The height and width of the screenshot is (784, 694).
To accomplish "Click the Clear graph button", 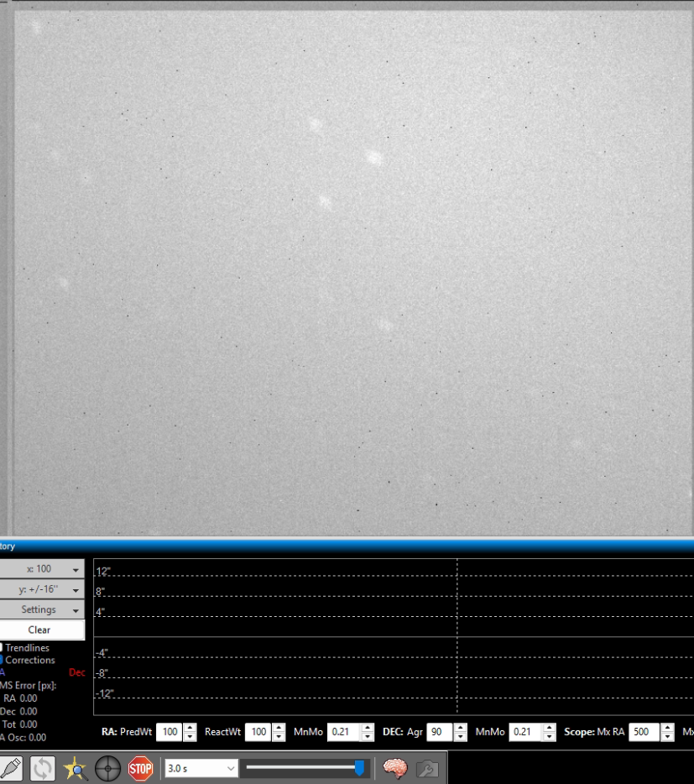I will pos(42,630).
